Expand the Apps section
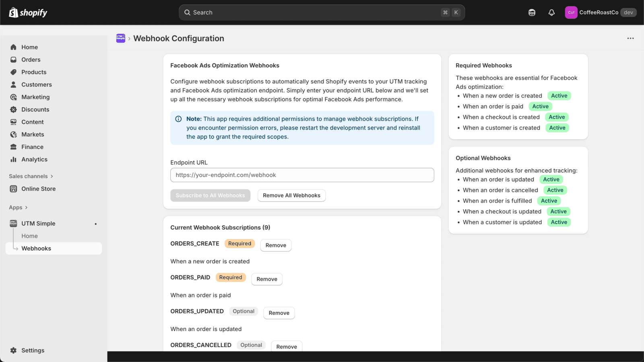This screenshot has width=644, height=362. click(18, 207)
